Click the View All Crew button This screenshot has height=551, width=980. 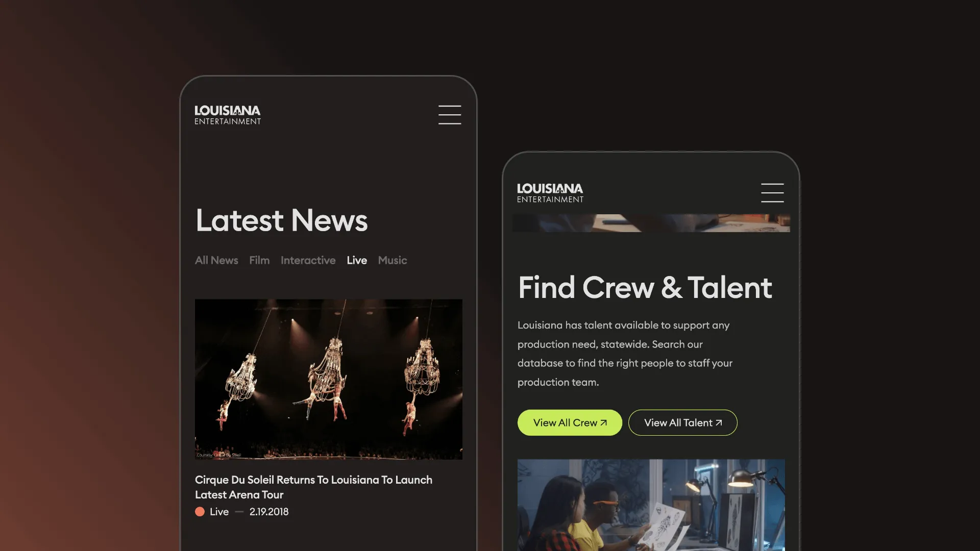pos(570,422)
